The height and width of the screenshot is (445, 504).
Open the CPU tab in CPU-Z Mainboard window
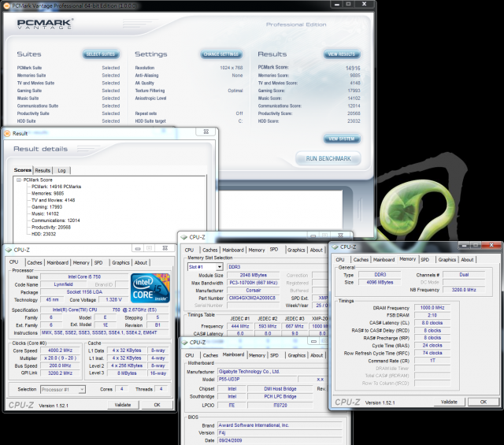pyautogui.click(x=190, y=355)
